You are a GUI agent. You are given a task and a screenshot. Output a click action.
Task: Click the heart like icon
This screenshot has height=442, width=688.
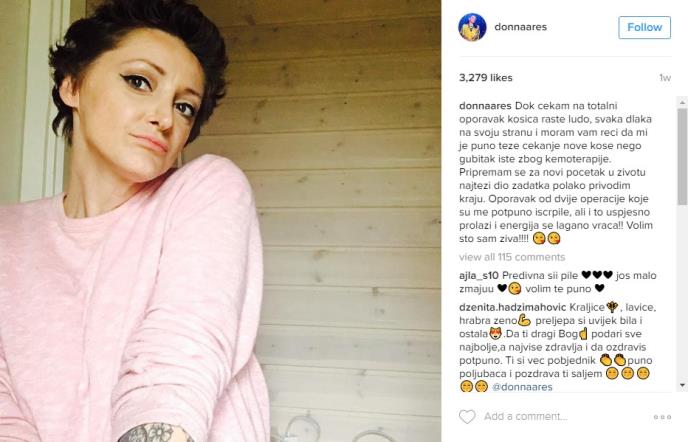467,417
